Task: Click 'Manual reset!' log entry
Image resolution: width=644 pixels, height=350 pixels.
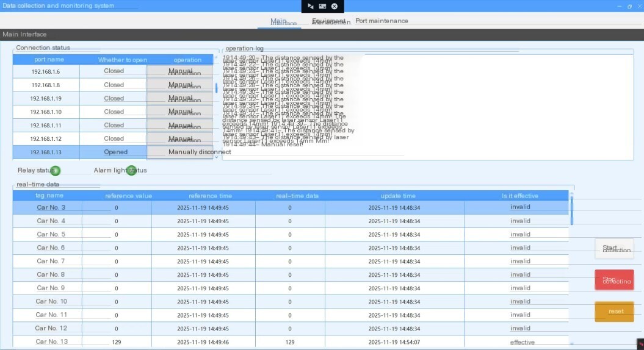Action: (263, 145)
